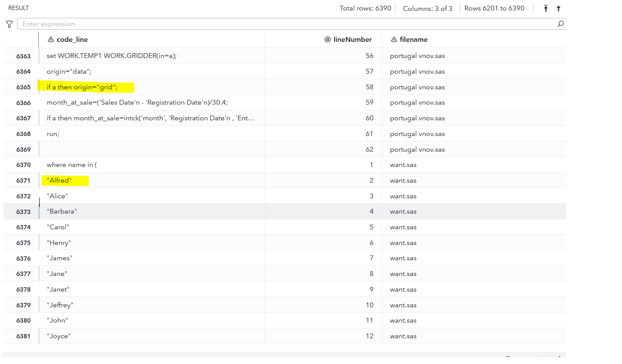
Task: Click the cell containing origin="grid" statement
Action: [x=82, y=87]
